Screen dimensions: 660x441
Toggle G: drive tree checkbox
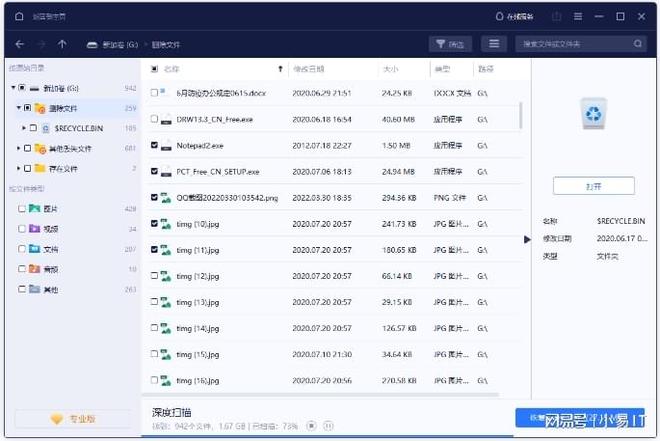coord(22,88)
